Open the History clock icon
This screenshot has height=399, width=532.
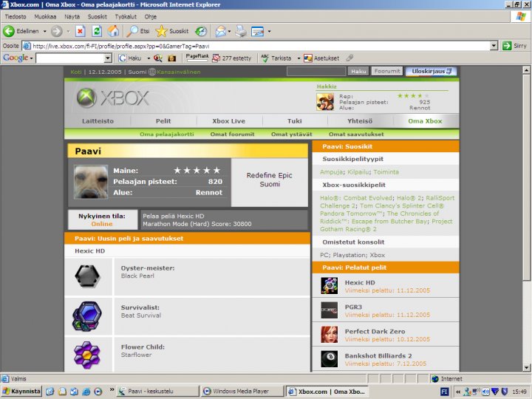click(x=201, y=31)
